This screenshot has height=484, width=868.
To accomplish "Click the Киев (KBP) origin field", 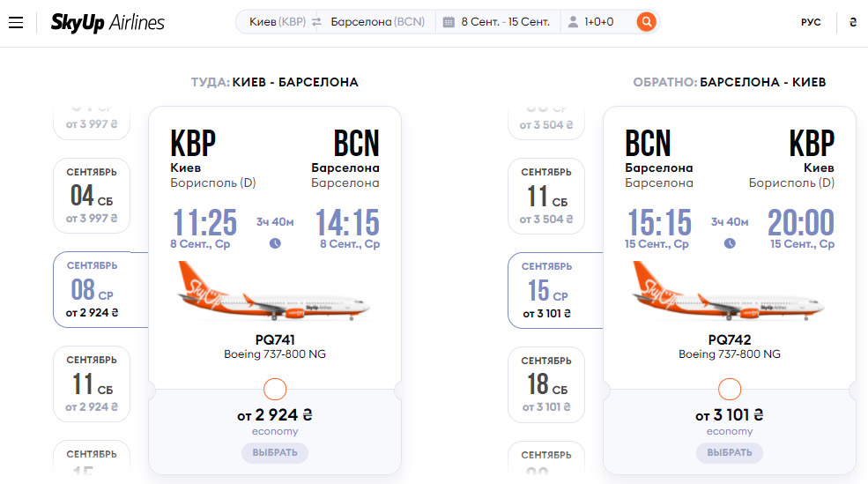I will coord(277,22).
